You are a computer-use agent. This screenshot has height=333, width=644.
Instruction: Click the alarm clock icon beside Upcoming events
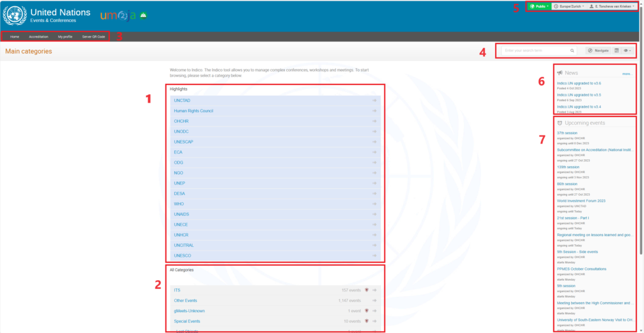click(560, 123)
